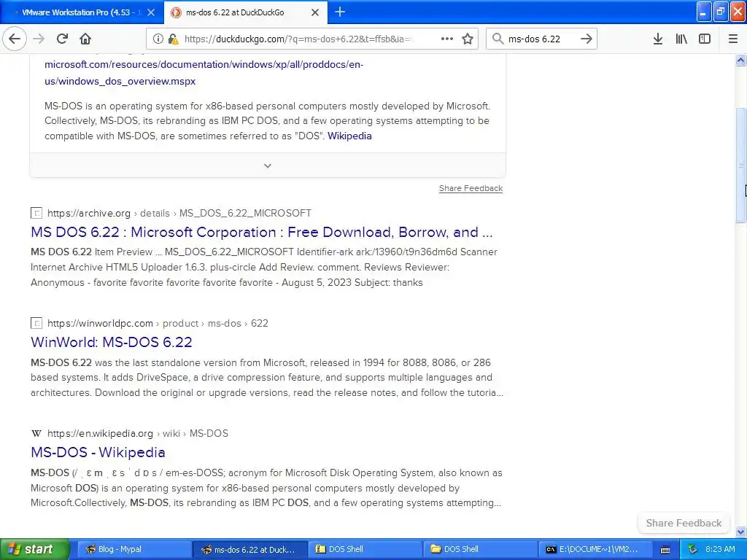Reload the current page

[62, 39]
